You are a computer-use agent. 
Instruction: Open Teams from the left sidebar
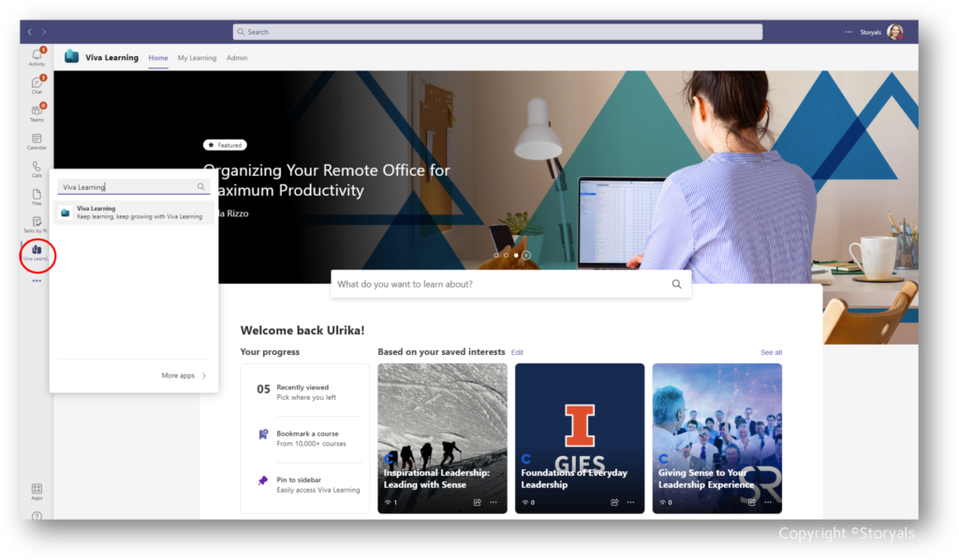[36, 111]
